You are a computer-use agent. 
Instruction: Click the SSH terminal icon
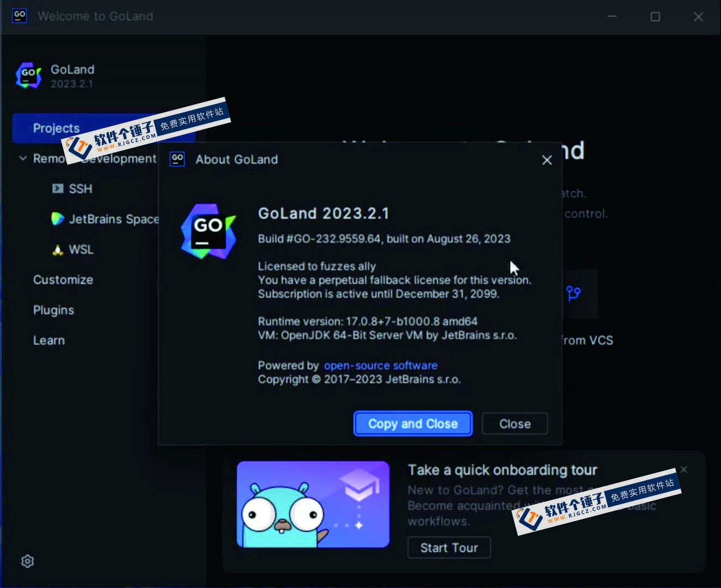pos(58,188)
